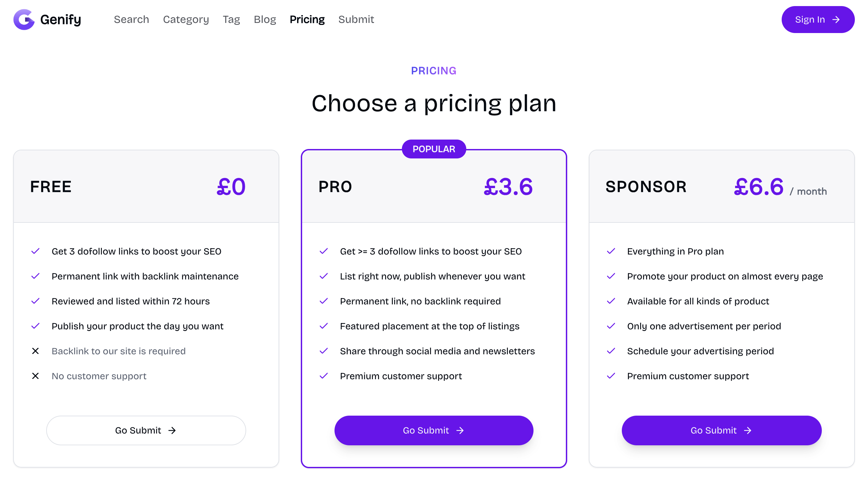Navigate to the Submit page
Image resolution: width=868 pixels, height=478 pixels.
click(x=356, y=20)
